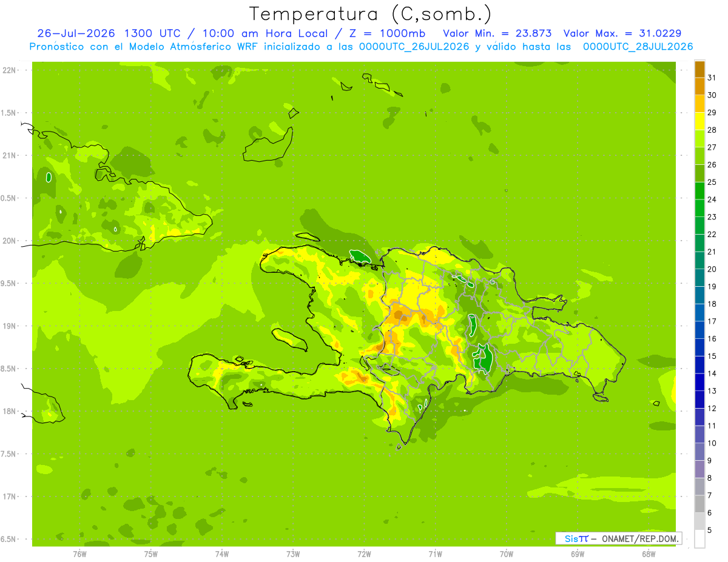Click the "76W" longitude label
728x562 pixels.
[79, 554]
